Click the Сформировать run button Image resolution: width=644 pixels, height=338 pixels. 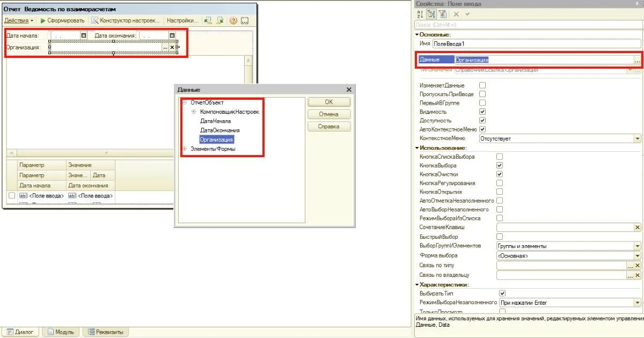(62, 20)
